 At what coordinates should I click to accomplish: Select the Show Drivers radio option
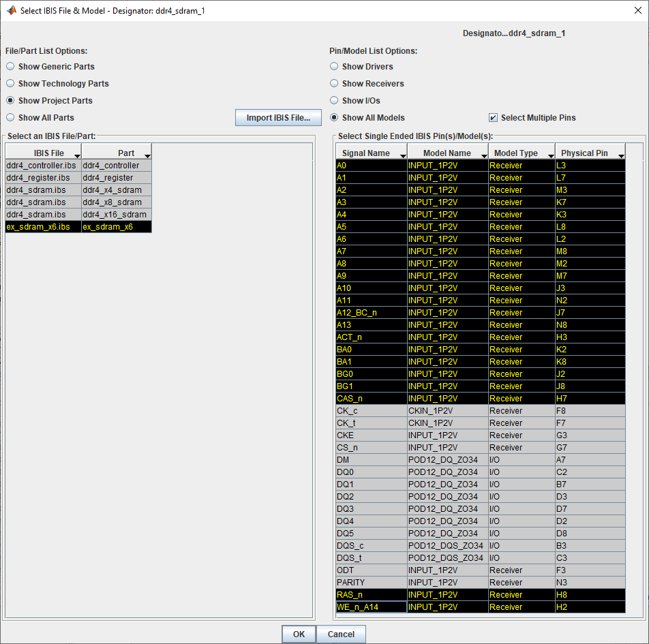click(334, 66)
